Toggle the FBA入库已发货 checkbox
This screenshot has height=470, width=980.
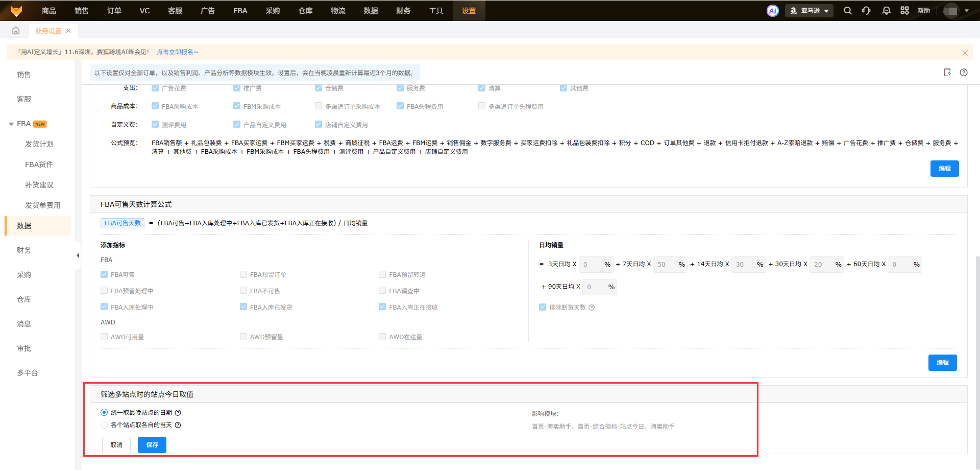(x=243, y=307)
